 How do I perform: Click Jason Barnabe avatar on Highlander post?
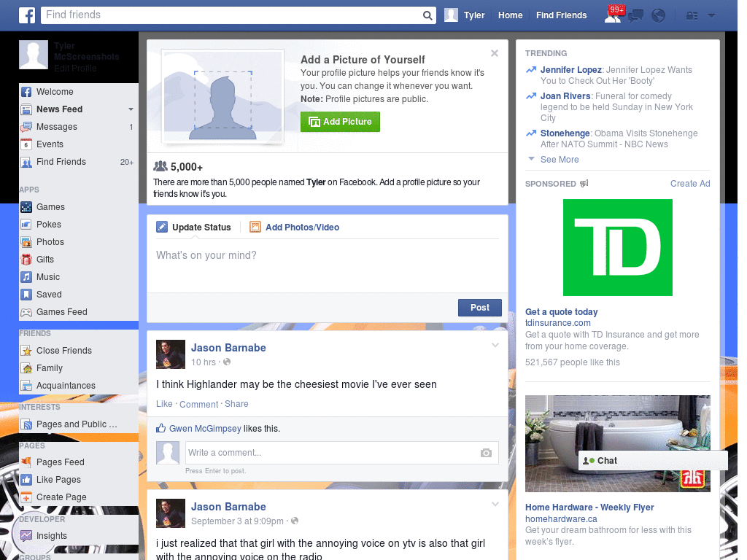tap(171, 354)
